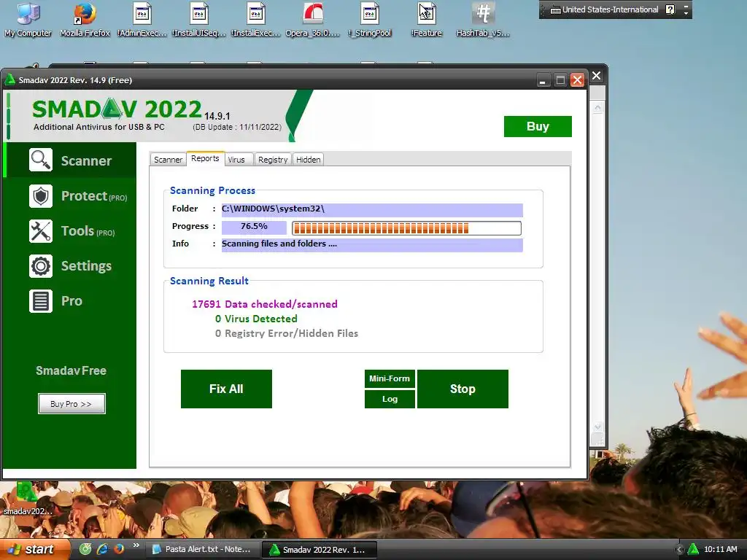This screenshot has width=747, height=560.
Task: Click the Smadav tray icon near clock
Action: click(x=693, y=549)
